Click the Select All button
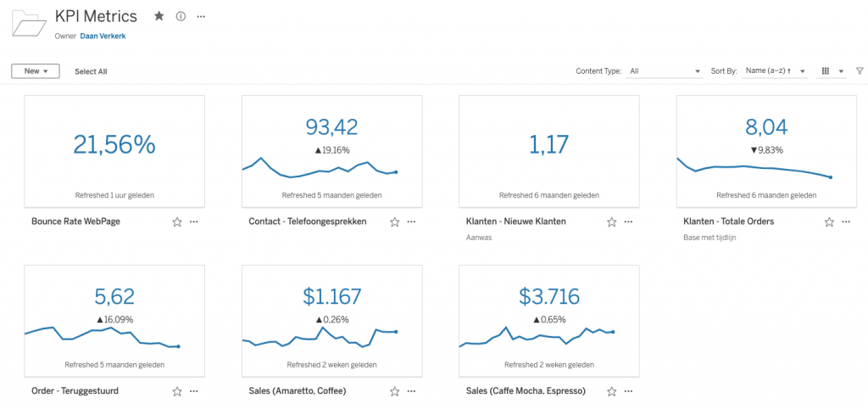This screenshot has width=868, height=415. click(91, 71)
